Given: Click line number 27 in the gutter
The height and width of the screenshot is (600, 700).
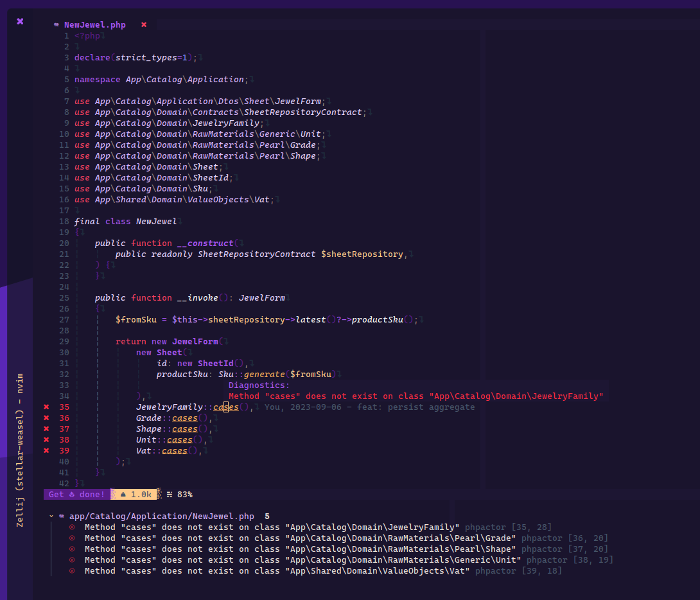Looking at the screenshot, I should [x=64, y=319].
